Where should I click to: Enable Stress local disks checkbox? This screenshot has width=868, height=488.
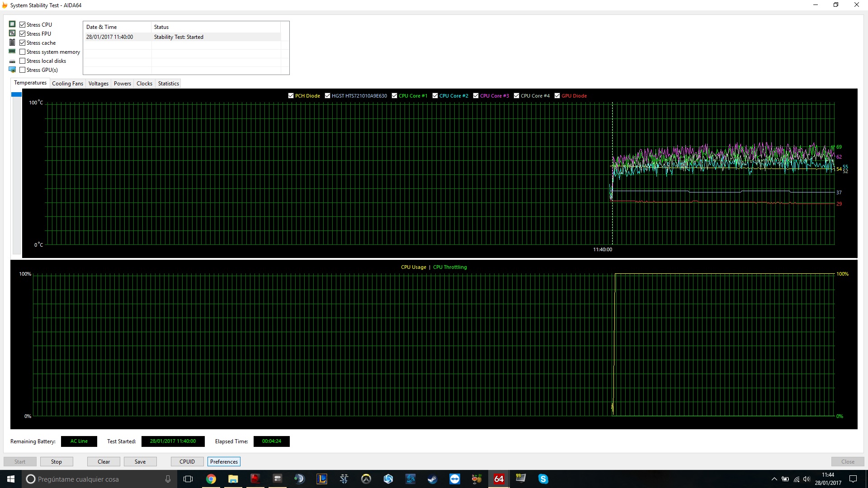[x=23, y=61]
